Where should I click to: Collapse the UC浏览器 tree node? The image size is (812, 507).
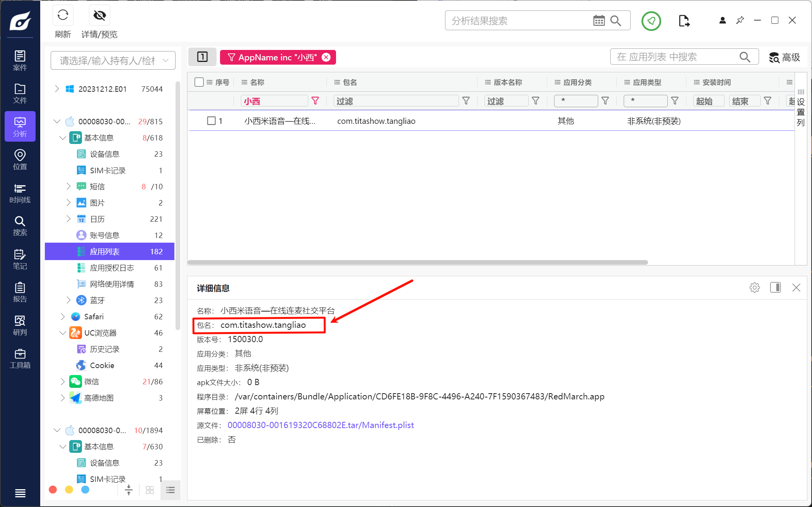pos(63,333)
